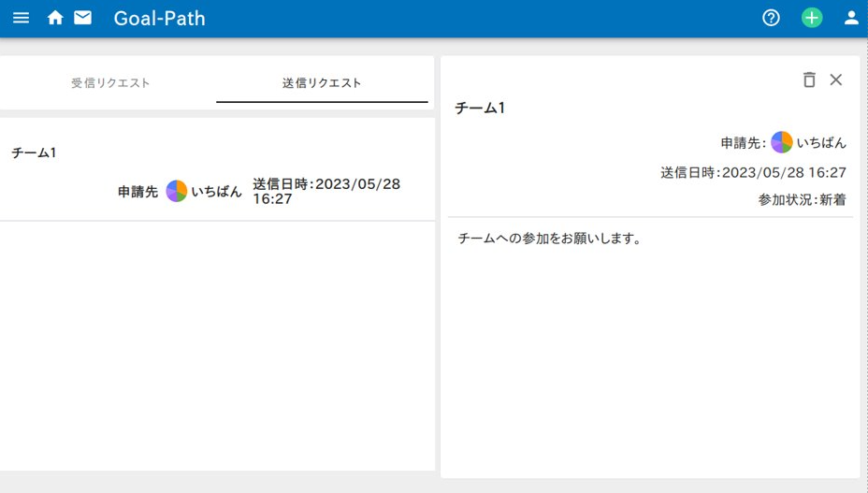This screenshot has width=868, height=493.
Task: Click the 申請先 label in the list row
Action: [x=137, y=192]
